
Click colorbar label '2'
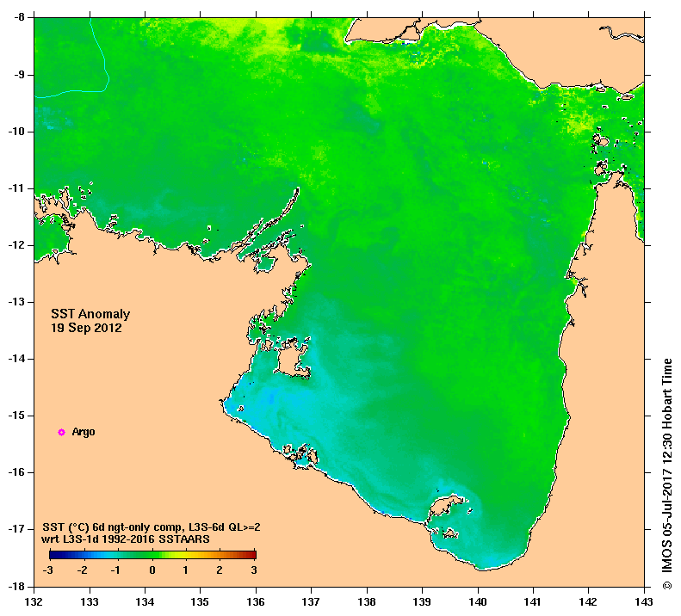coord(220,570)
